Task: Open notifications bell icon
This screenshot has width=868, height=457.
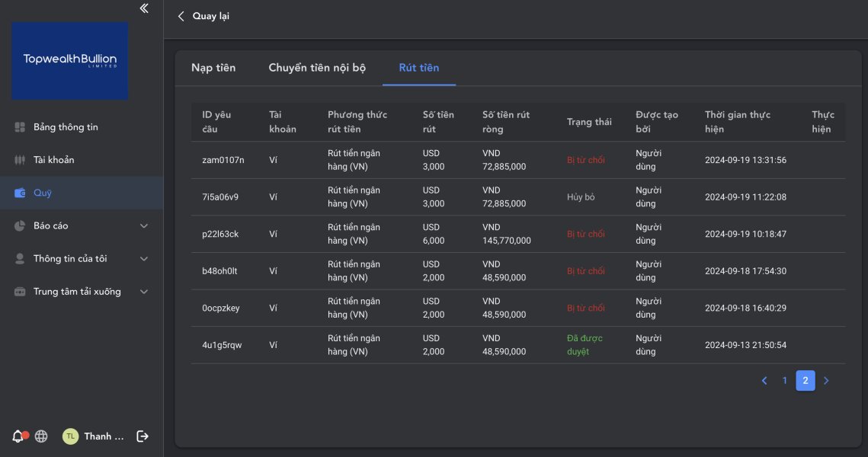Action: (x=18, y=436)
